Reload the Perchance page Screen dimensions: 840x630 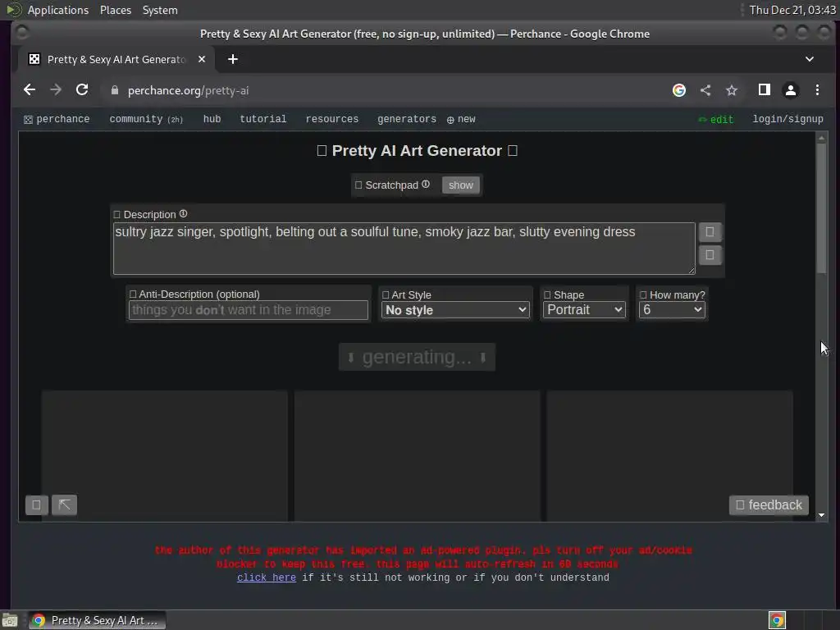[x=82, y=90]
